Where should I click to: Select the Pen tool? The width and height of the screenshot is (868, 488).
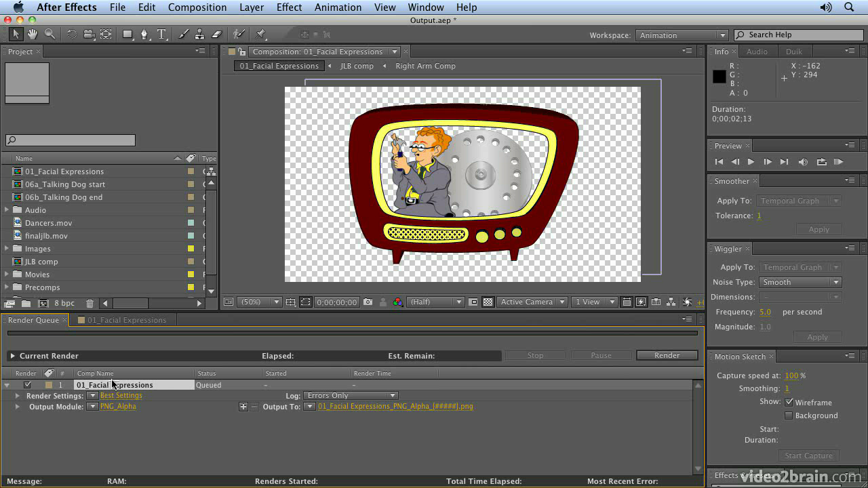pos(144,34)
